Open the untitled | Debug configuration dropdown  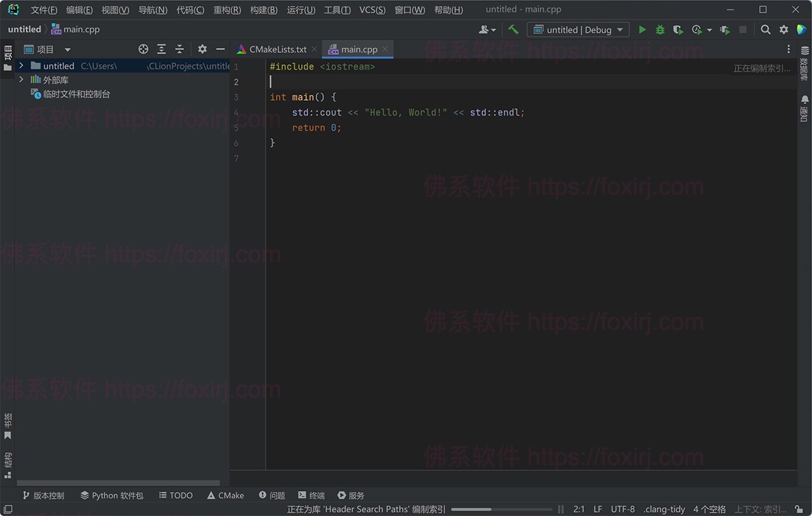(579, 30)
